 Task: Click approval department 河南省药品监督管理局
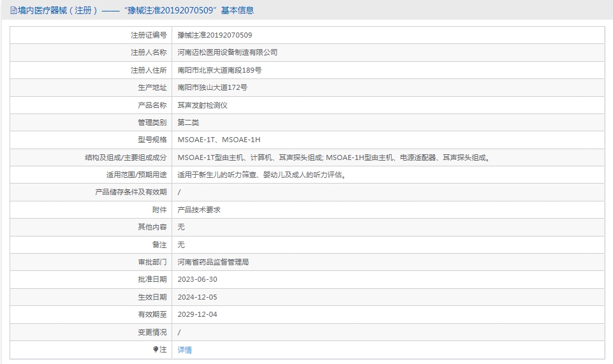click(x=213, y=262)
